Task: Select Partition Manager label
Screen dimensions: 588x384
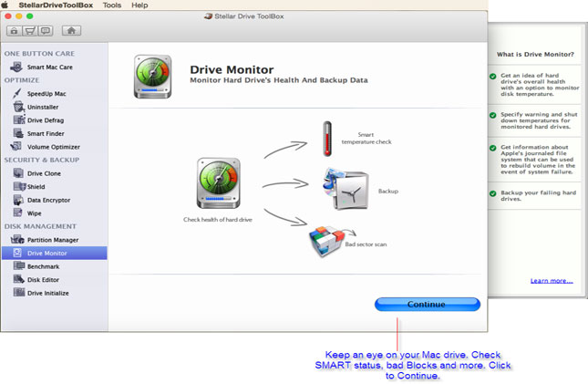Action: pyautogui.click(x=53, y=240)
